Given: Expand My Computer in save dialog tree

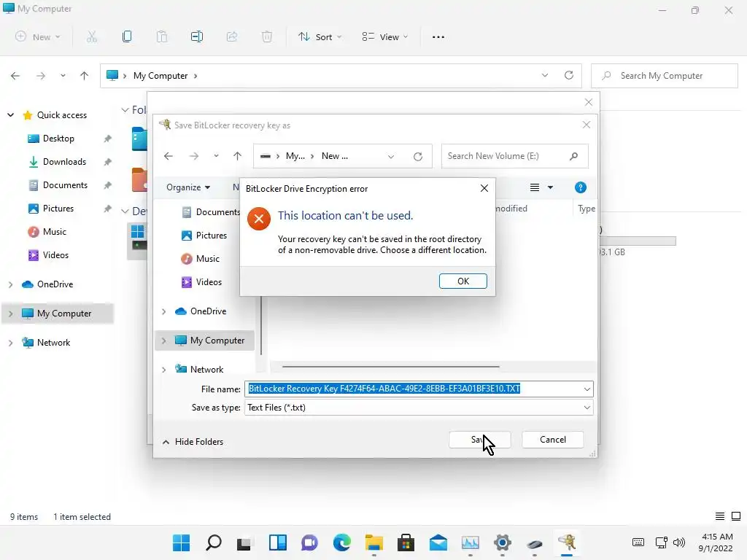Looking at the screenshot, I should point(164,341).
